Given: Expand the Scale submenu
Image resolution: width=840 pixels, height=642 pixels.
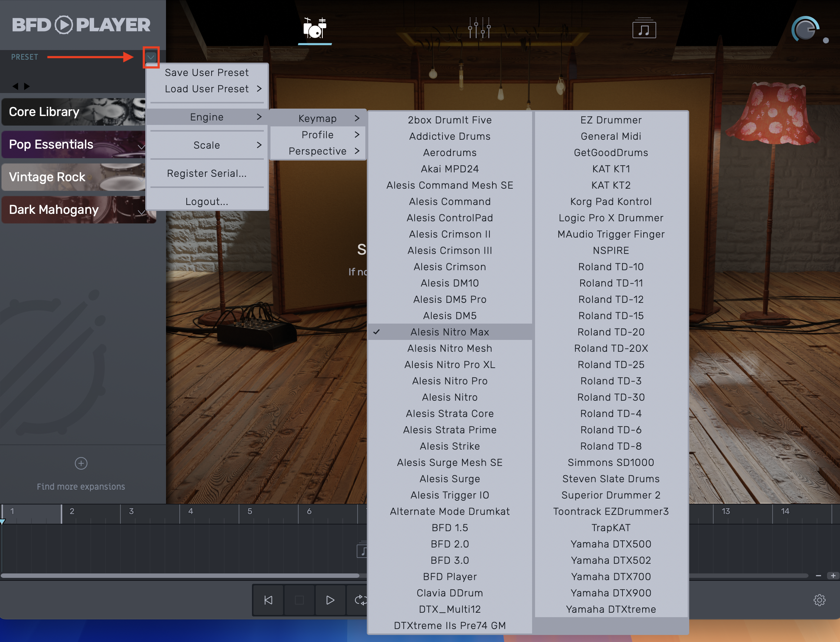Looking at the screenshot, I should [x=207, y=145].
